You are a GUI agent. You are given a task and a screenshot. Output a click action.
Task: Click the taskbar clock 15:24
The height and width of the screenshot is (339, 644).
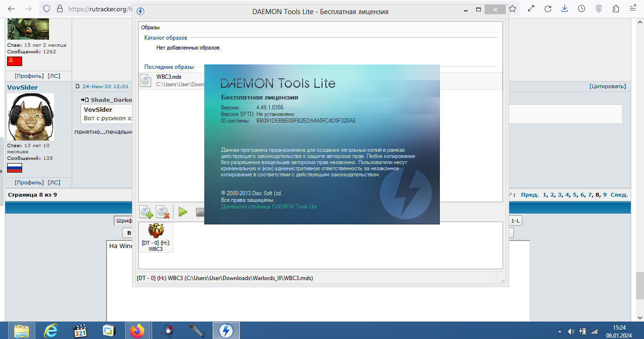tap(619, 327)
